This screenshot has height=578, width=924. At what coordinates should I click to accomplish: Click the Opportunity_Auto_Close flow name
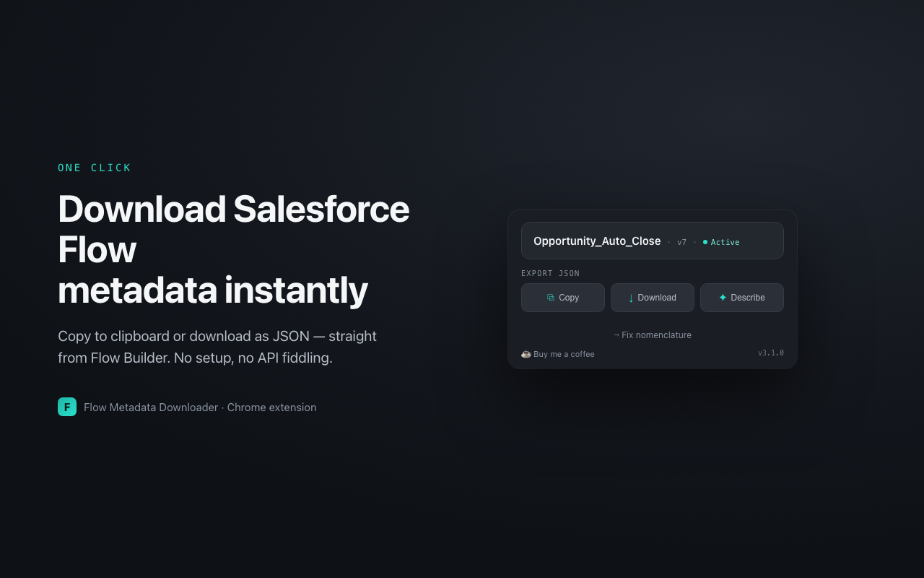pyautogui.click(x=597, y=241)
